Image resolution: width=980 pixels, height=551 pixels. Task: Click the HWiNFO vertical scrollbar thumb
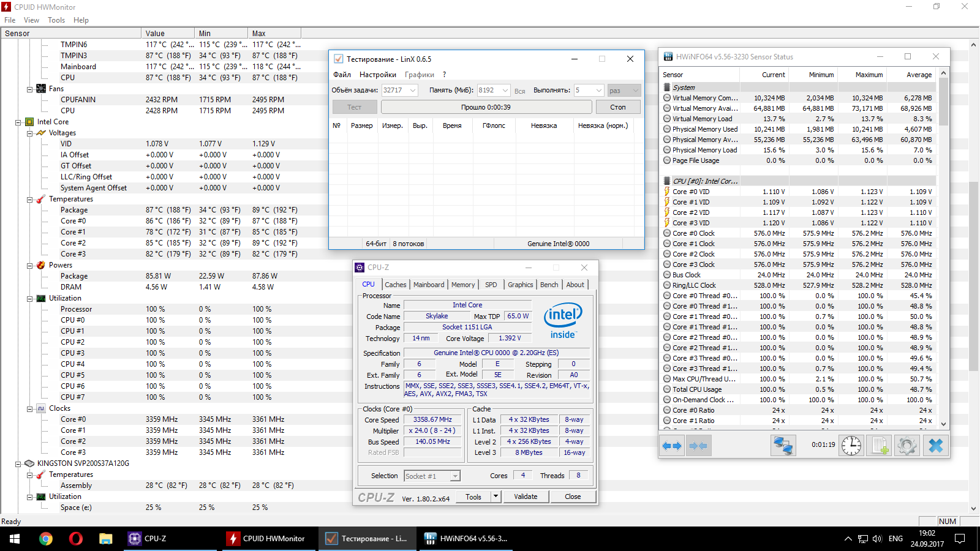[x=943, y=102]
